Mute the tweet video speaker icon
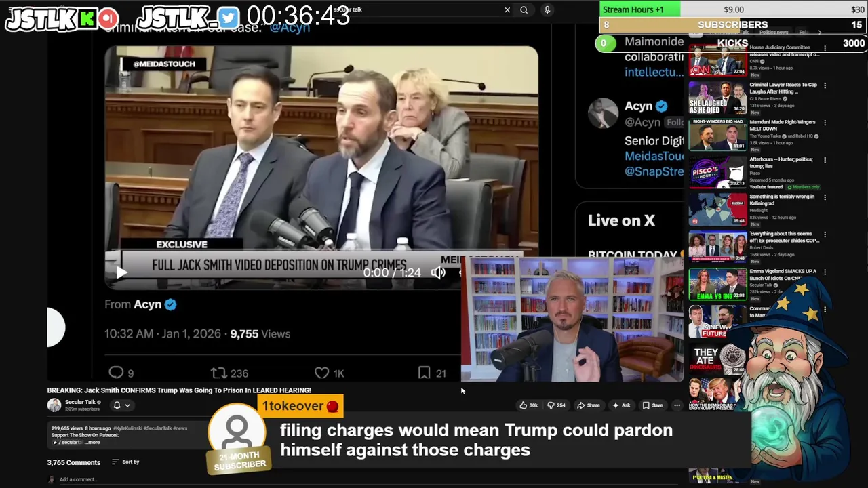The image size is (868, 488). [x=438, y=272]
